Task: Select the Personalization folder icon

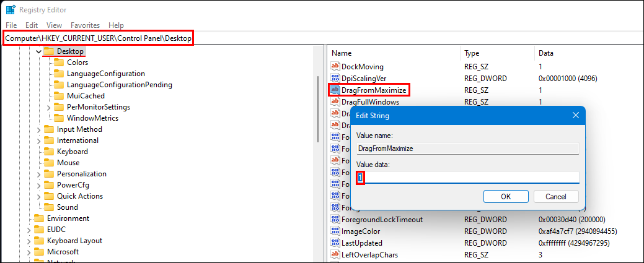Action: point(50,173)
